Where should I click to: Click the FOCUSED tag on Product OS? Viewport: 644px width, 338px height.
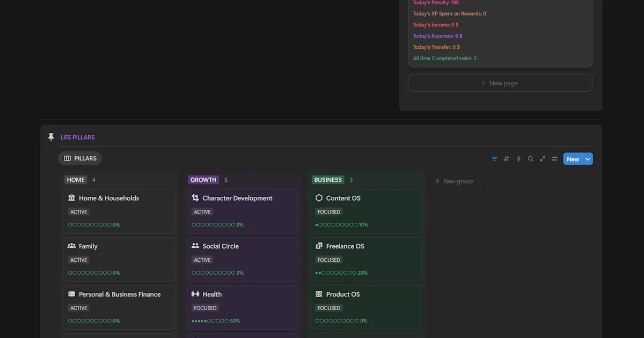tap(329, 308)
